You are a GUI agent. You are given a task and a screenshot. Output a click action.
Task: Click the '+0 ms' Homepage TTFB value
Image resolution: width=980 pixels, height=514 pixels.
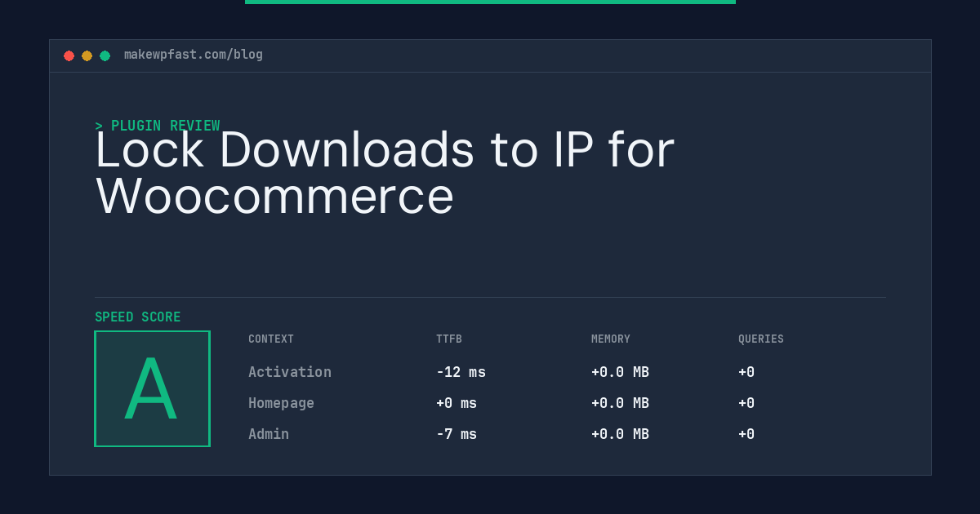(457, 403)
